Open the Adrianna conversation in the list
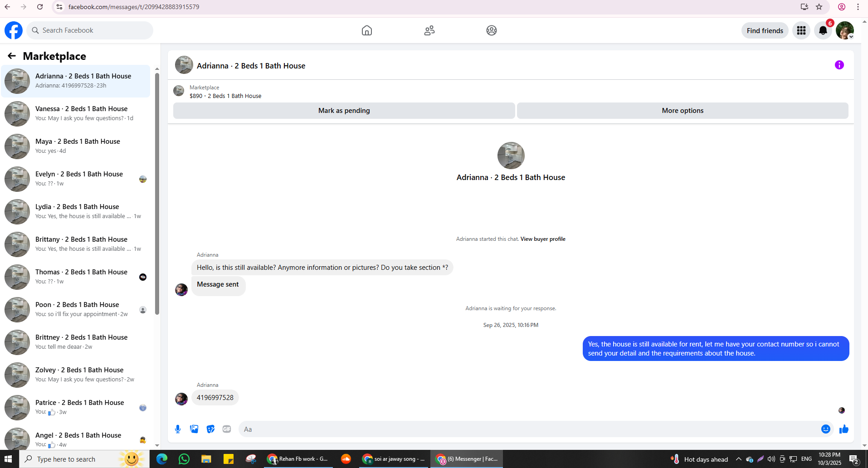The height and width of the screenshot is (468, 868). coord(76,81)
